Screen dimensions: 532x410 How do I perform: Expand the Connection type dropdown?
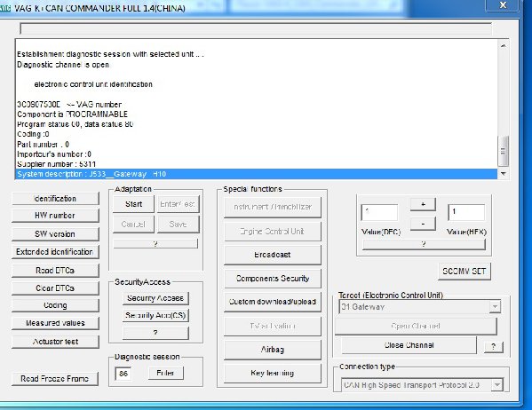click(497, 385)
